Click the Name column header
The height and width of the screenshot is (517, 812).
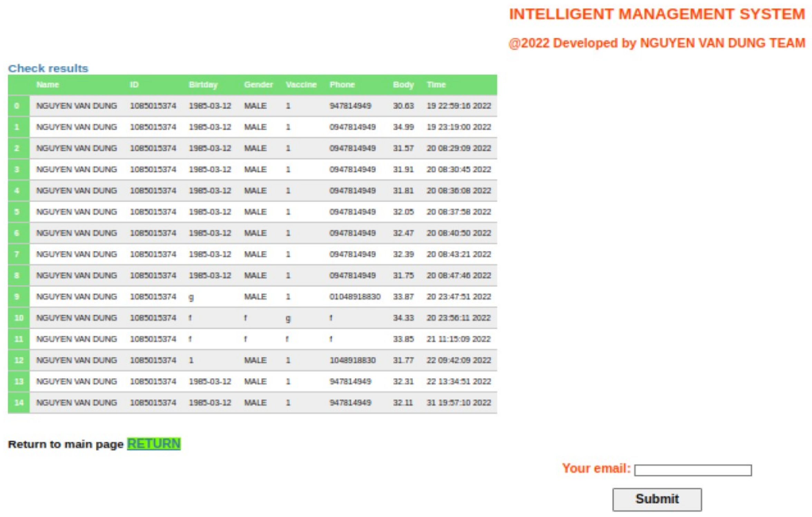coord(48,85)
